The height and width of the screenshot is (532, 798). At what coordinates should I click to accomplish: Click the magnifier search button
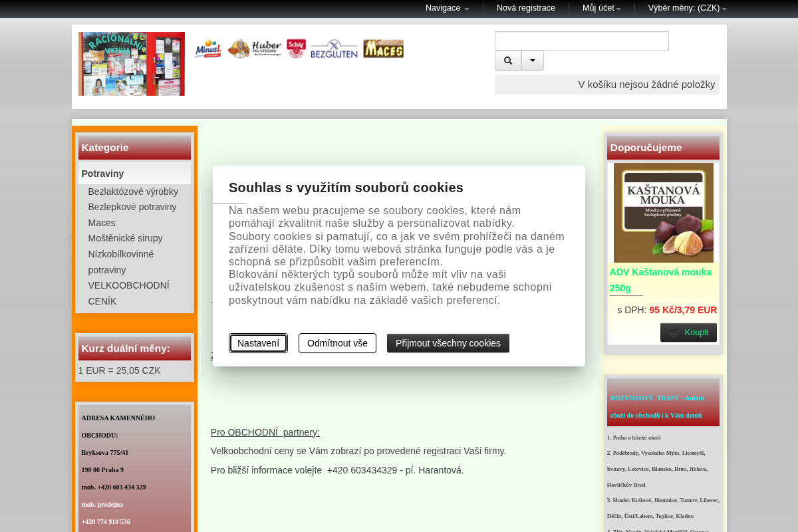[x=508, y=61]
